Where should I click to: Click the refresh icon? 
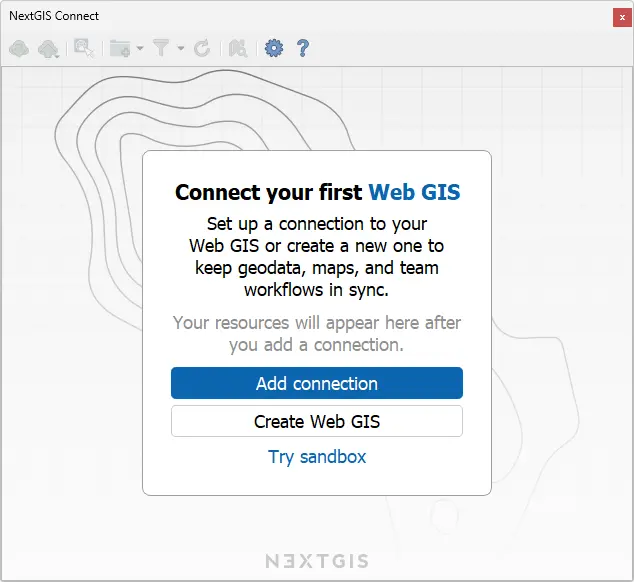[202, 49]
